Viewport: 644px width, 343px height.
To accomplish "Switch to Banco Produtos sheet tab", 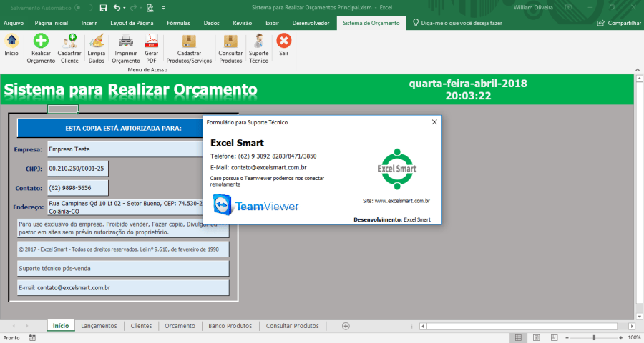I will pyautogui.click(x=230, y=326).
